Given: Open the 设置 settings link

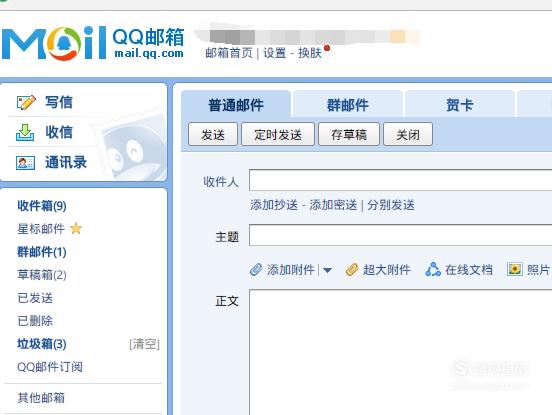Looking at the screenshot, I should pyautogui.click(x=275, y=53).
